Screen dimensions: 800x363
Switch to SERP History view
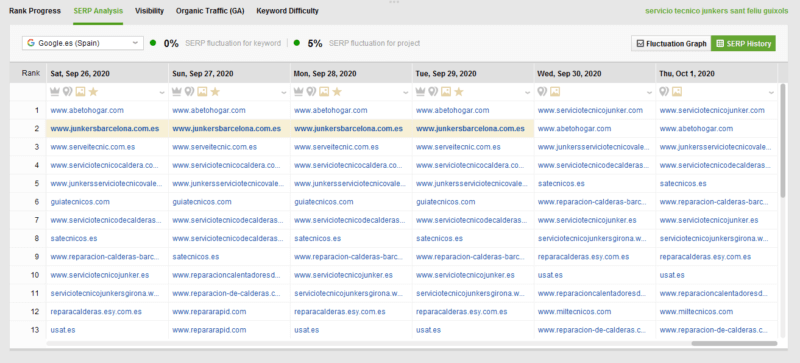[743, 43]
